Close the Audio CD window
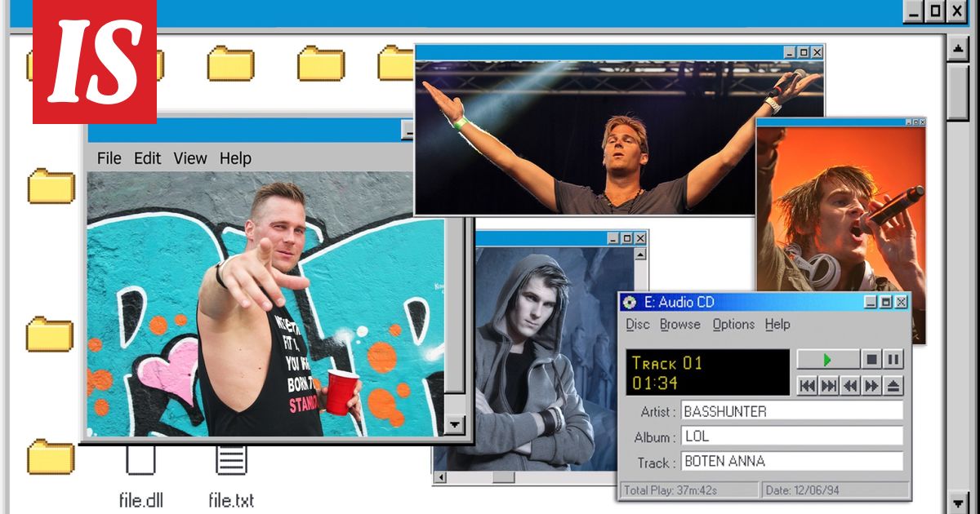Viewport: 980px width, 514px height. pos(901,302)
